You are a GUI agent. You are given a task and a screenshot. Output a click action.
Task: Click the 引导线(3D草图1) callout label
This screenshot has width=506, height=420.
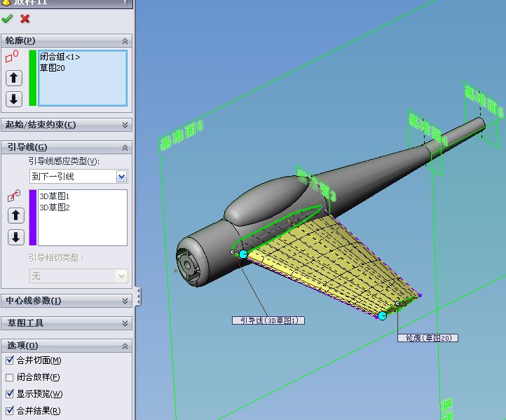click(x=268, y=320)
